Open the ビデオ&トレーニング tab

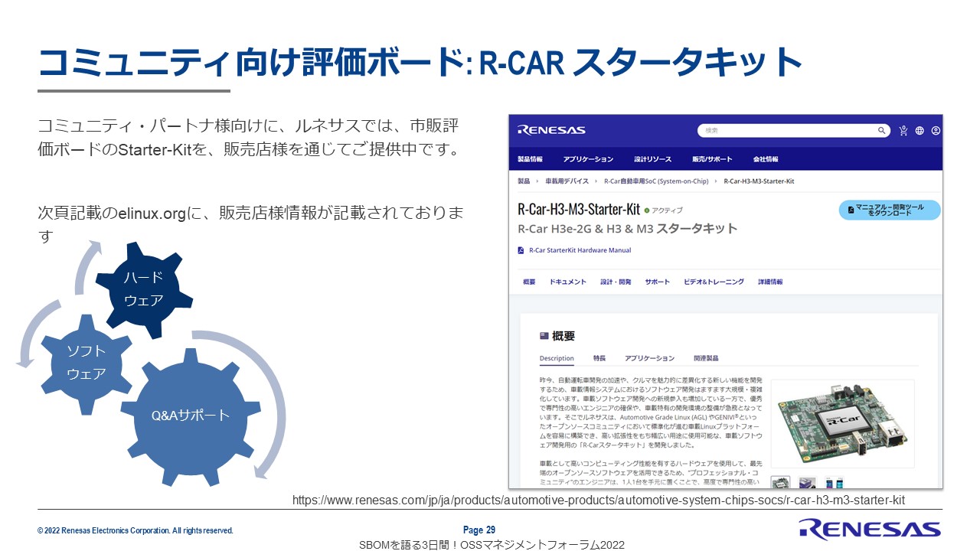click(x=714, y=282)
